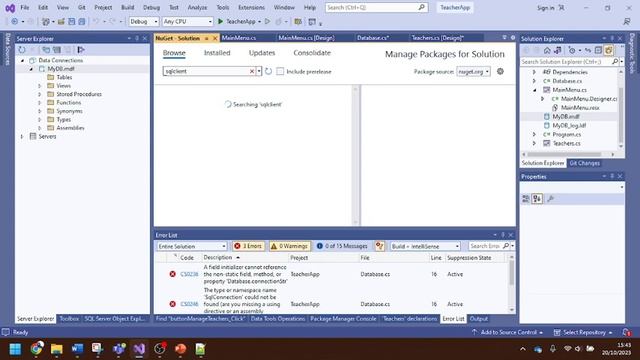
Task: Click the search magnifier in Error List
Action: coord(506,246)
